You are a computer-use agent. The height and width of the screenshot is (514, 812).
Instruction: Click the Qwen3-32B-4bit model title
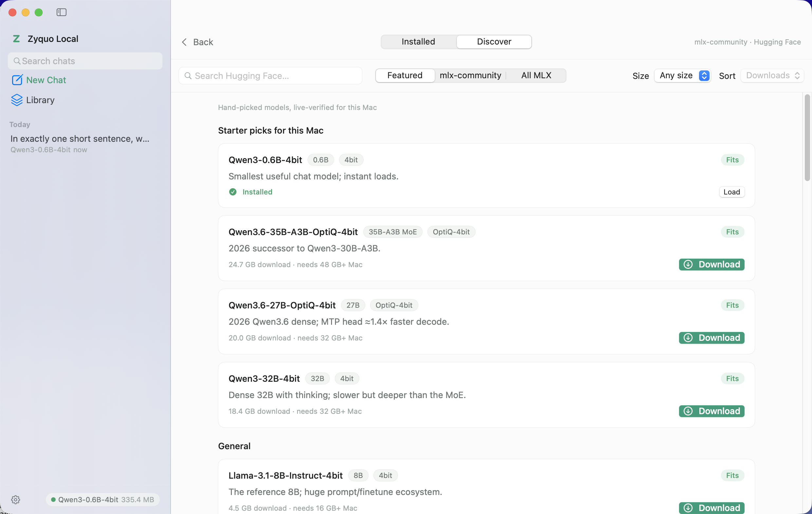[x=264, y=378]
